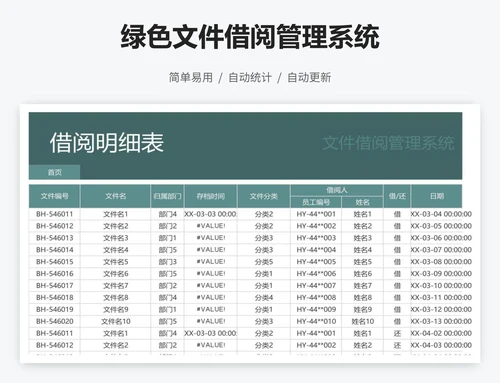500x383 pixels.
Task: Click 还 status in XX-04-02 row
Action: 397,333
